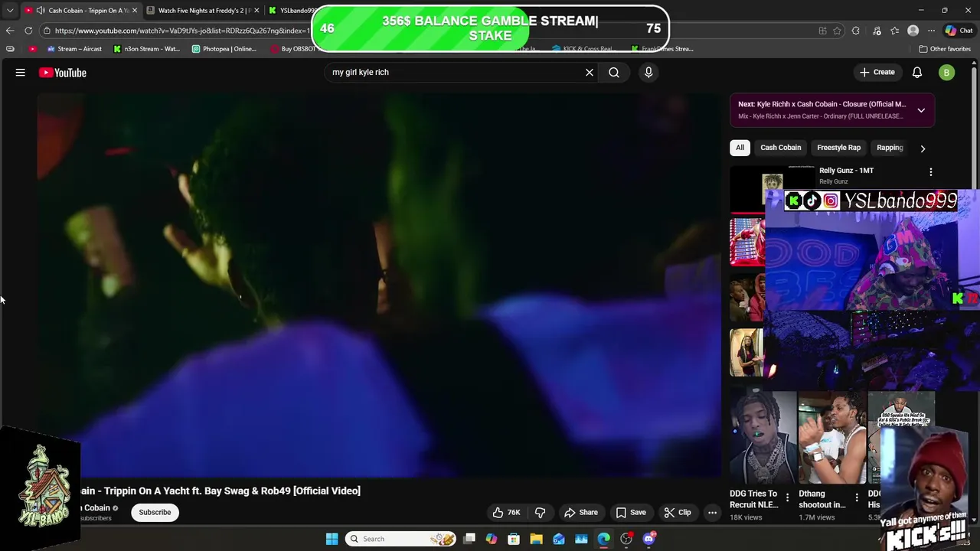This screenshot has width=980, height=551.
Task: Click the search magnifier button
Action: (x=614, y=72)
